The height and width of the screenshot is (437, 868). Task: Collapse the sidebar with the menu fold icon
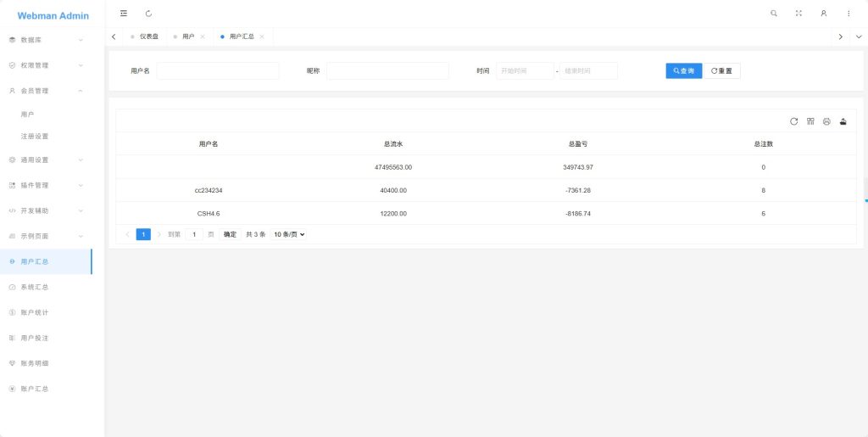point(124,14)
